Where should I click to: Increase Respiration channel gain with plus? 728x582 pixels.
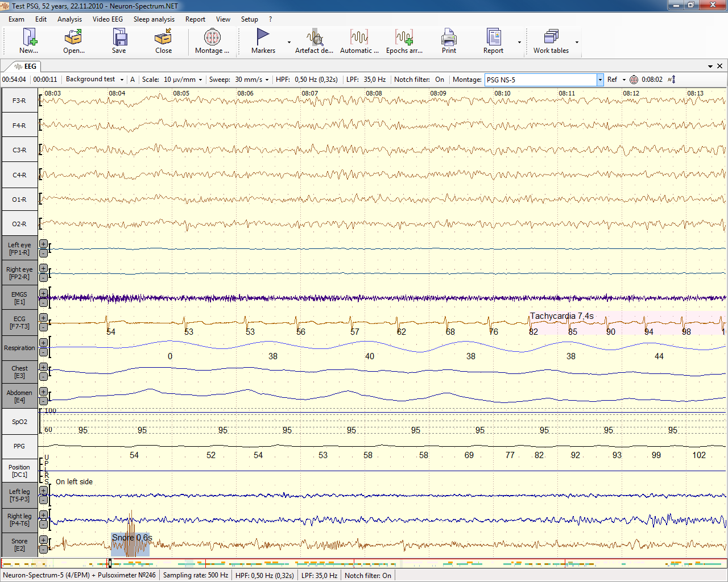[43, 343]
